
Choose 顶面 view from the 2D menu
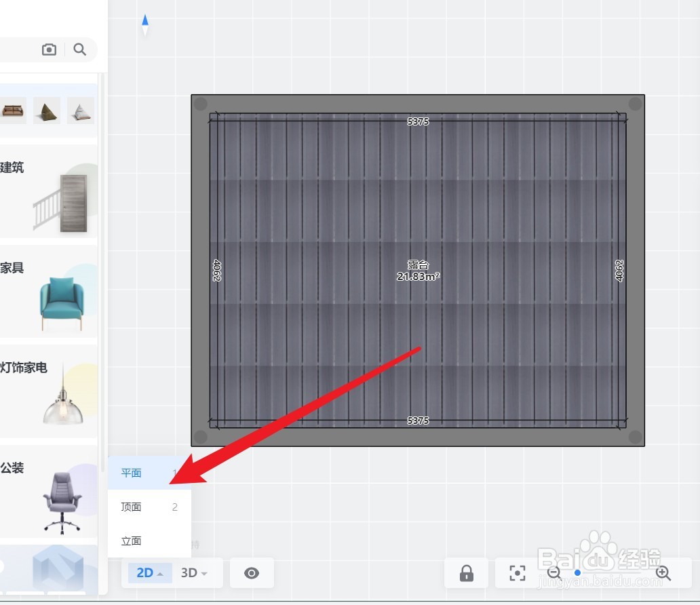pyautogui.click(x=149, y=507)
